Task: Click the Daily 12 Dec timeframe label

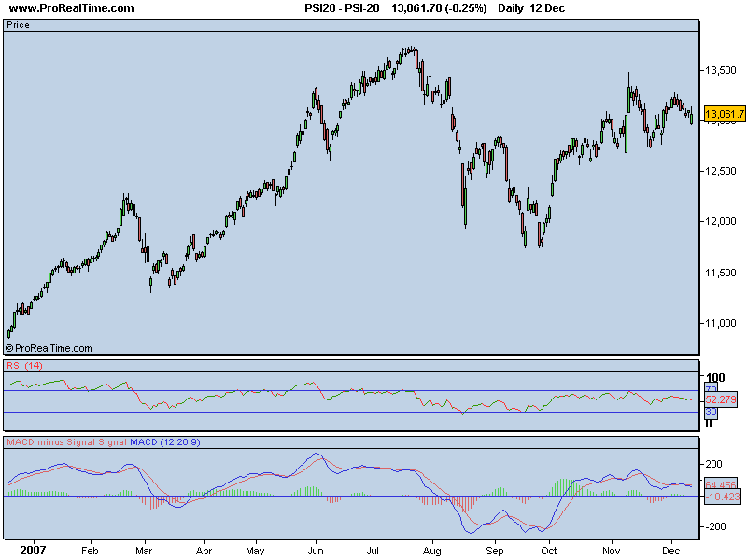Action: (x=531, y=8)
